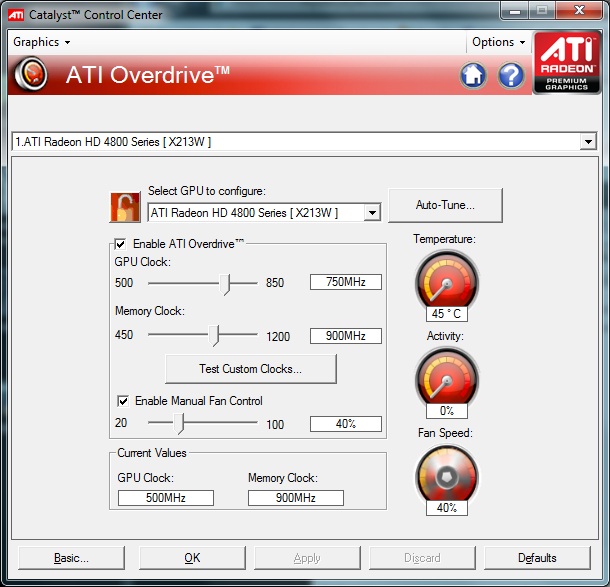Click the padlock unlock Overdrive icon

tap(125, 207)
